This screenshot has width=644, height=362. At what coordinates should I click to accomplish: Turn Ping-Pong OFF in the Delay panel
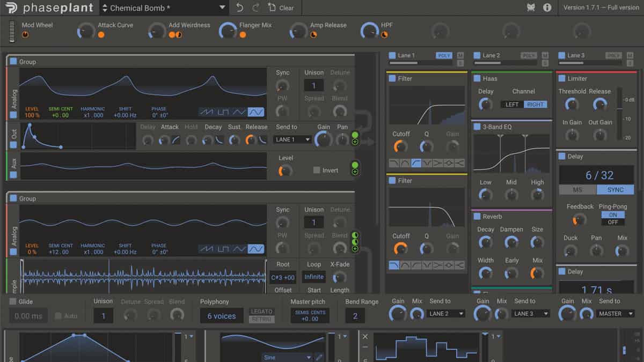pyautogui.click(x=612, y=221)
